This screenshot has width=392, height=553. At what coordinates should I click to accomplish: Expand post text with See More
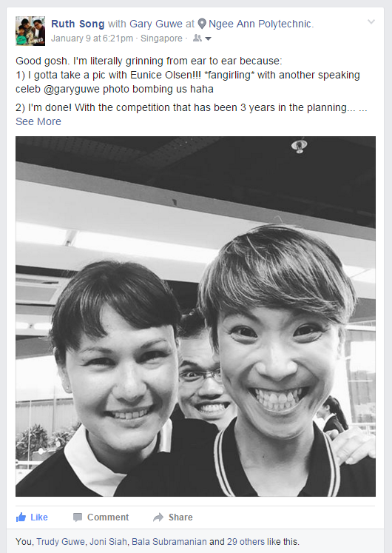tap(38, 121)
